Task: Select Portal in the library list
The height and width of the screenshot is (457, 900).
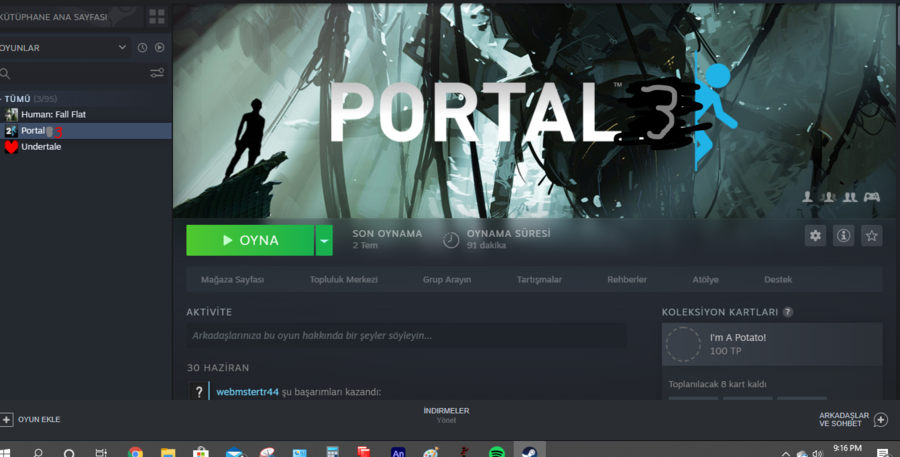Action: 86,131
